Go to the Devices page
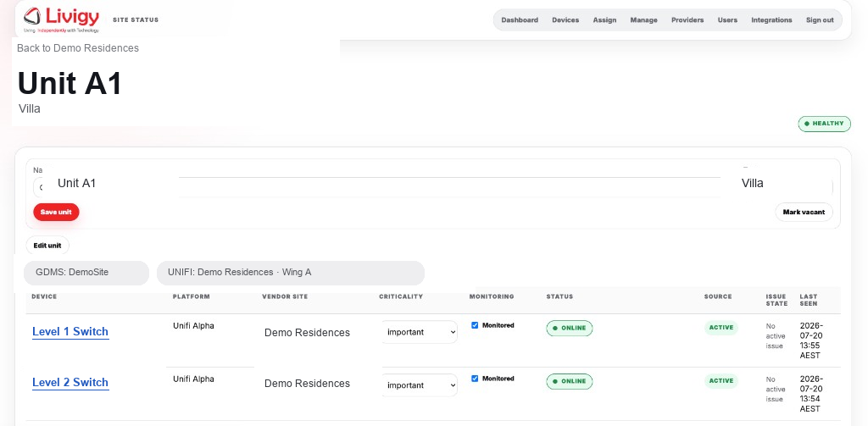The width and height of the screenshot is (868, 426). [x=565, y=20]
